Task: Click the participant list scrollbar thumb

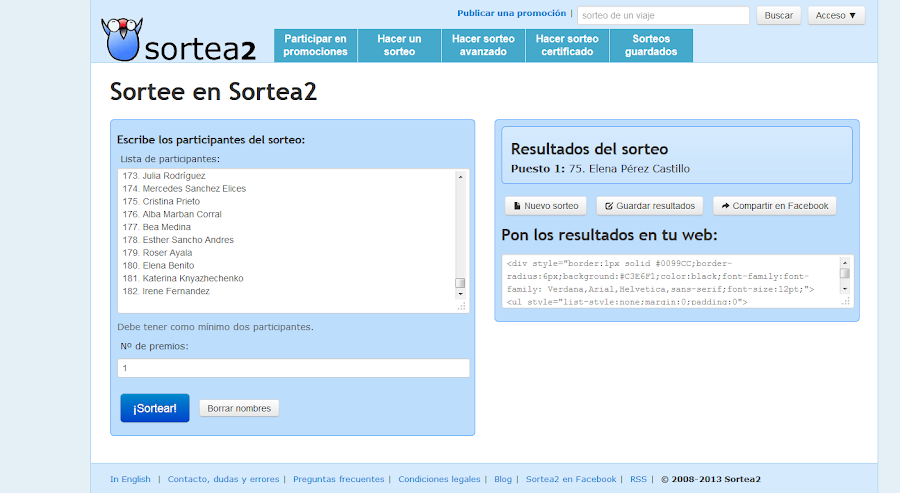Action: pos(460,283)
